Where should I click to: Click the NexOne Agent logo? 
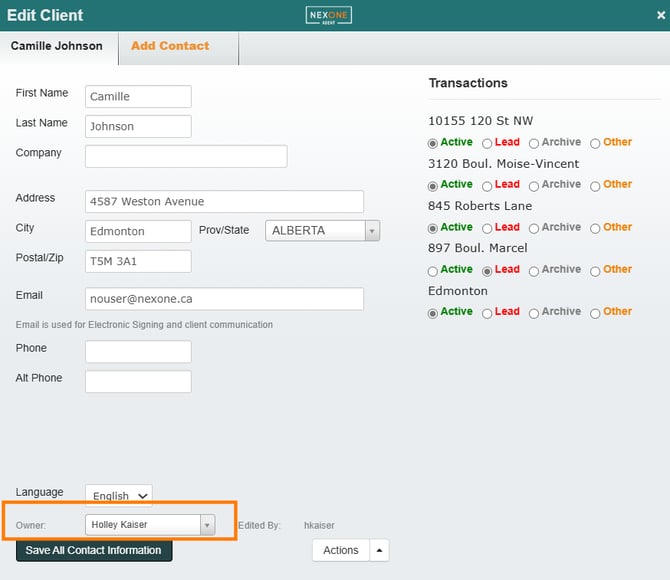328,15
